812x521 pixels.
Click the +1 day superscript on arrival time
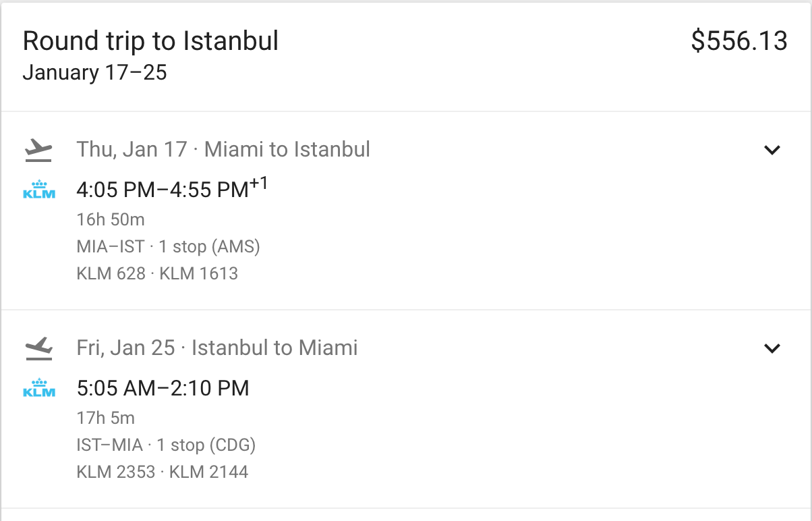coord(259,183)
